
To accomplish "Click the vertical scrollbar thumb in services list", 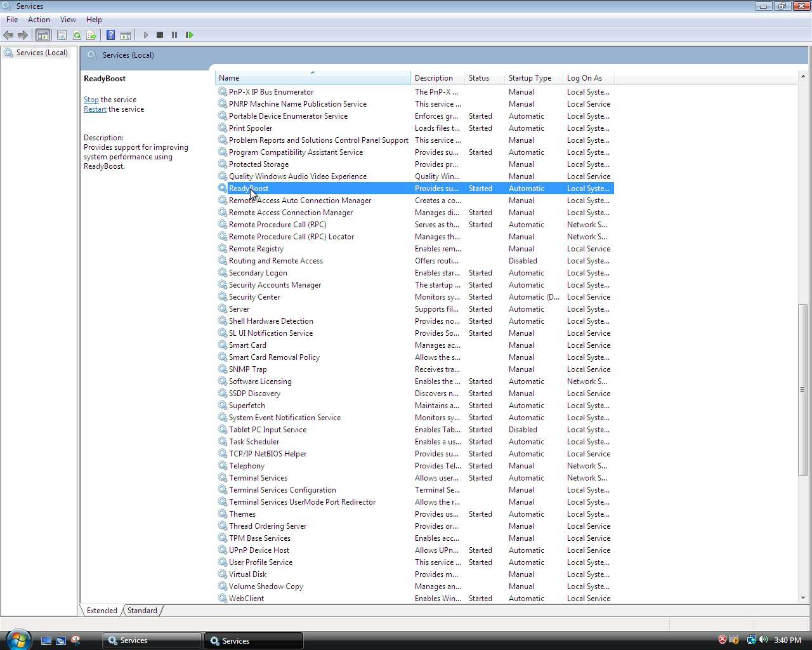I will point(802,390).
